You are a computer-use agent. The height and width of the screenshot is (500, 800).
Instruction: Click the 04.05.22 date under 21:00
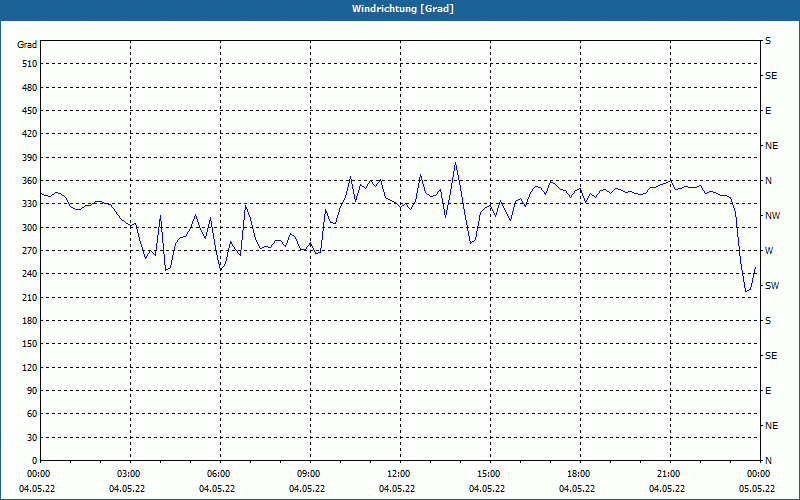coord(666,489)
